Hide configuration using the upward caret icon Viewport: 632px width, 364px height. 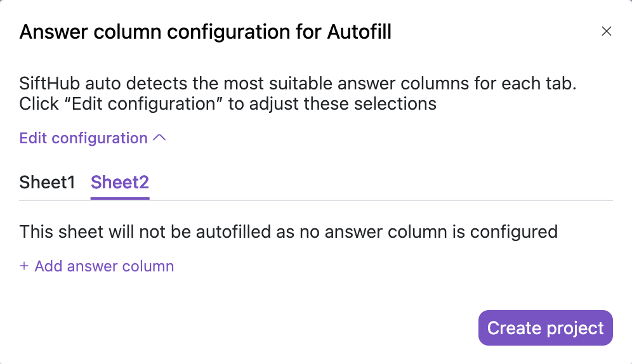point(160,138)
